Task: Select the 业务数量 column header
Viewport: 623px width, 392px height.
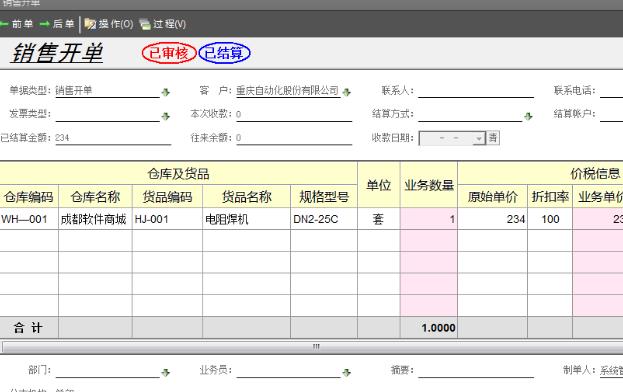Action: [x=429, y=185]
